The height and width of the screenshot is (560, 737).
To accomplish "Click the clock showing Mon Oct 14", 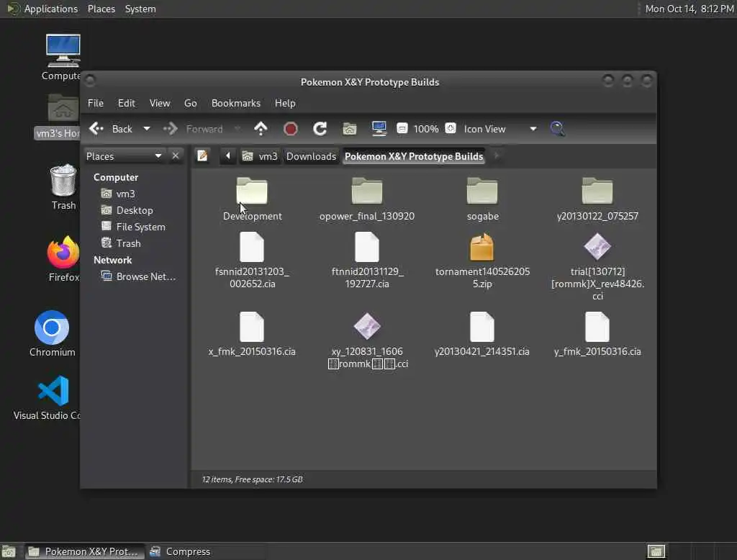I will click(x=689, y=9).
